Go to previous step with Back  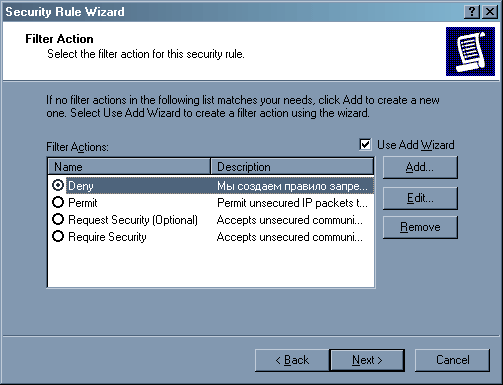coord(292,360)
